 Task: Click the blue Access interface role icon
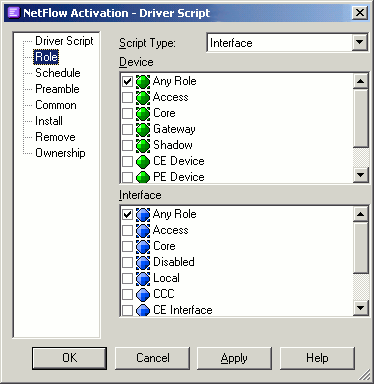point(143,230)
